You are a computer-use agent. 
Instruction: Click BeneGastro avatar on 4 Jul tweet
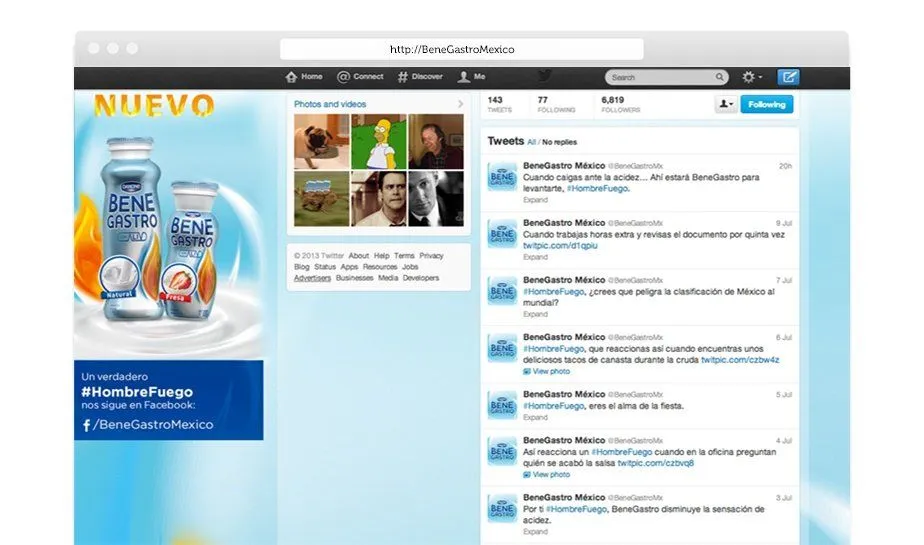pyautogui.click(x=502, y=451)
